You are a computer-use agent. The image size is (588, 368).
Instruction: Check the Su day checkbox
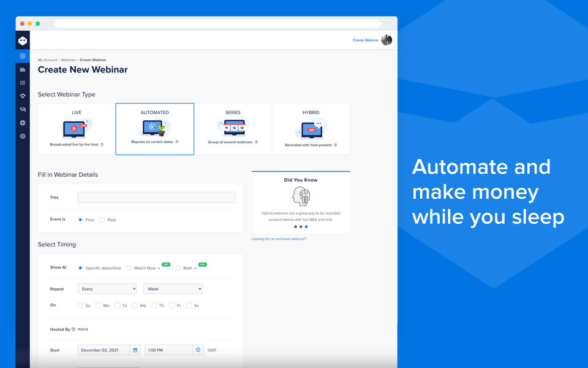(80, 305)
